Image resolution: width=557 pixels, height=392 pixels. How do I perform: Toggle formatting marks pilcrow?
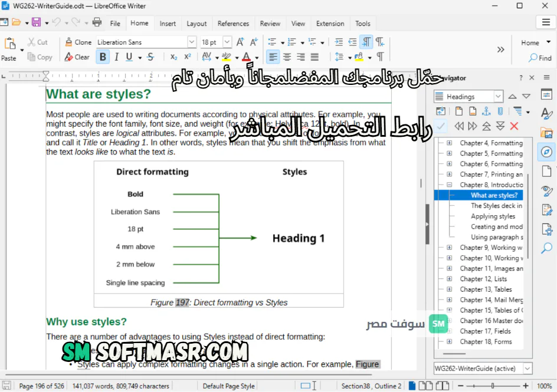click(380, 57)
